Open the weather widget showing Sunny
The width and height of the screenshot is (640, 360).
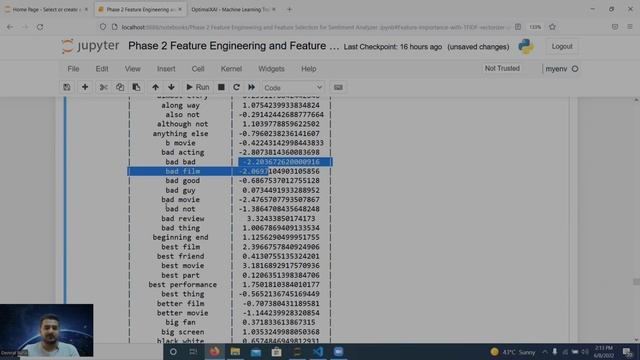[513, 352]
